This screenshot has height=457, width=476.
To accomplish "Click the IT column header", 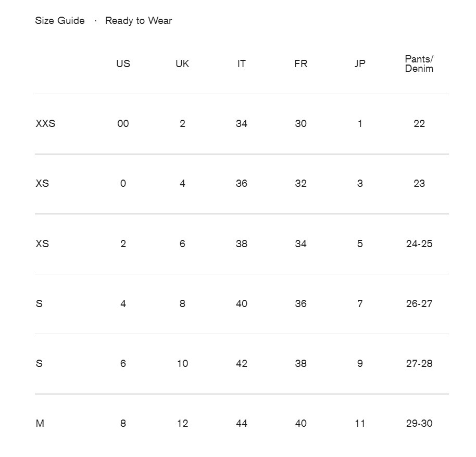I will [x=241, y=64].
